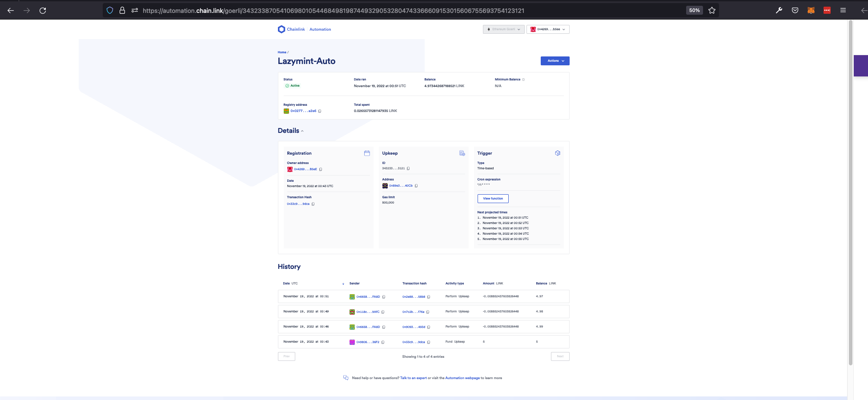Image resolution: width=868 pixels, height=400 pixels.
Task: Click the Talk to an expert link
Action: click(x=414, y=378)
